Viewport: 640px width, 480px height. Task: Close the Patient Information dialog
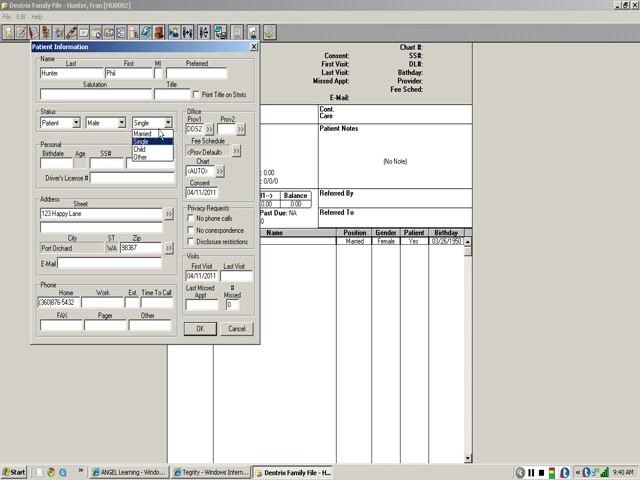[x=253, y=47]
